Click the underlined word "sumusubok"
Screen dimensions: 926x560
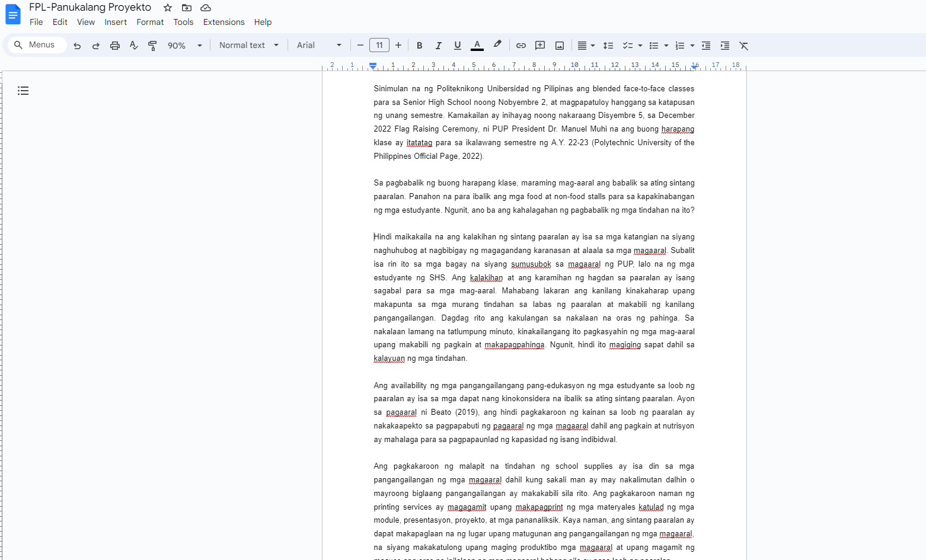pos(531,264)
